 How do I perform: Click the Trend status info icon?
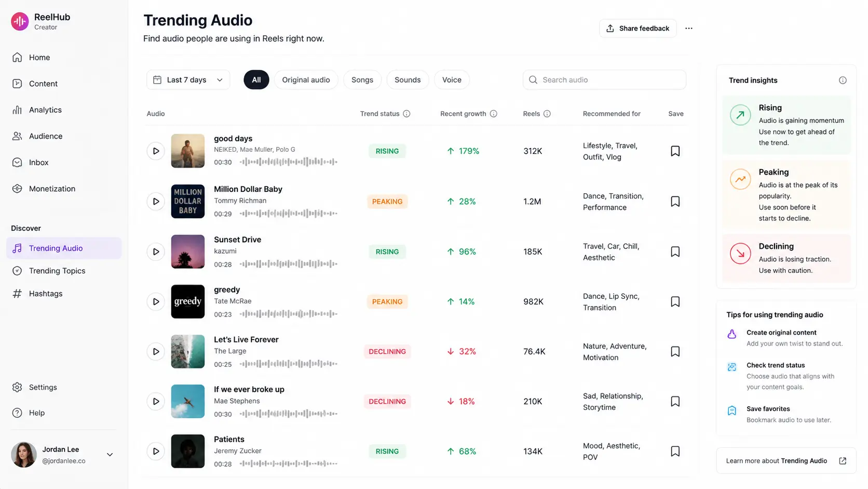tap(406, 114)
